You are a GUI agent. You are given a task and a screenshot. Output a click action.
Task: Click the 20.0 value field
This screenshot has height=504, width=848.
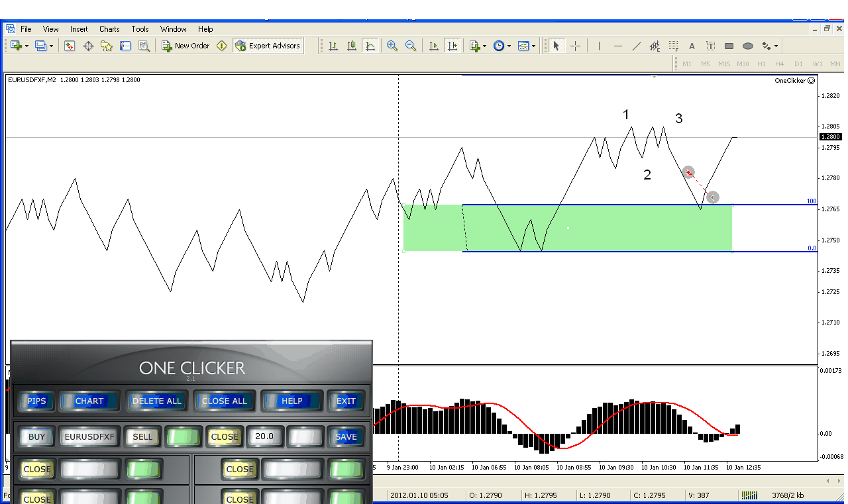(x=264, y=436)
